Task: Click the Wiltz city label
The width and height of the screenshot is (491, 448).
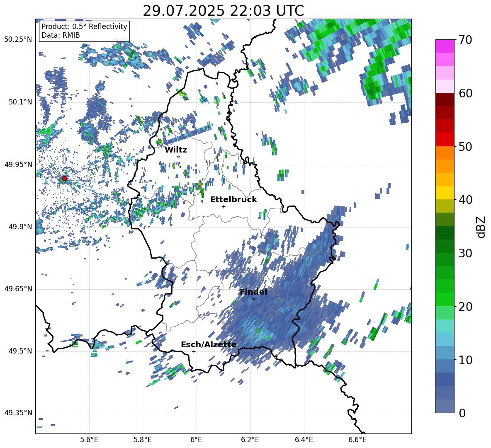Action: [x=176, y=150]
